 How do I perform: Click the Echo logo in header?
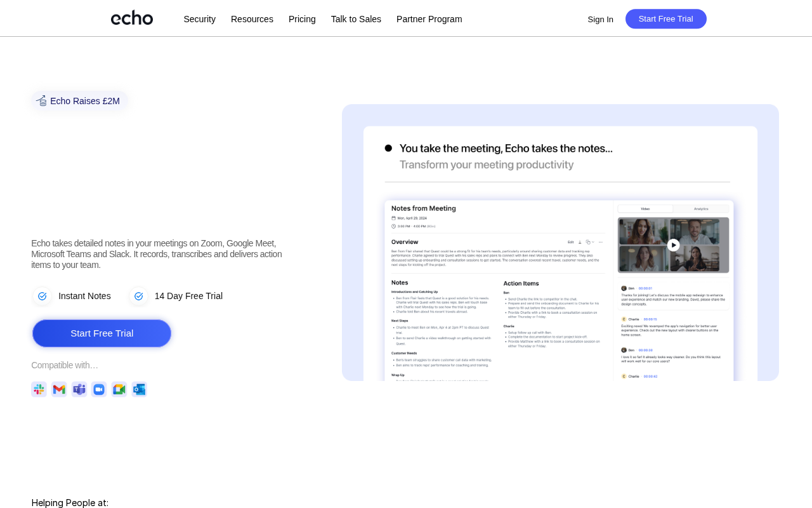coord(132,18)
